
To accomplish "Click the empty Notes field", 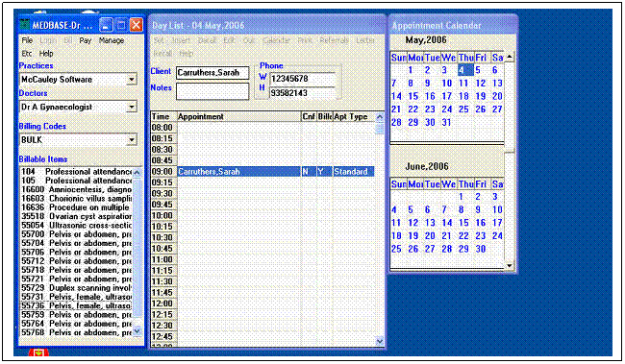I will 212,91.
